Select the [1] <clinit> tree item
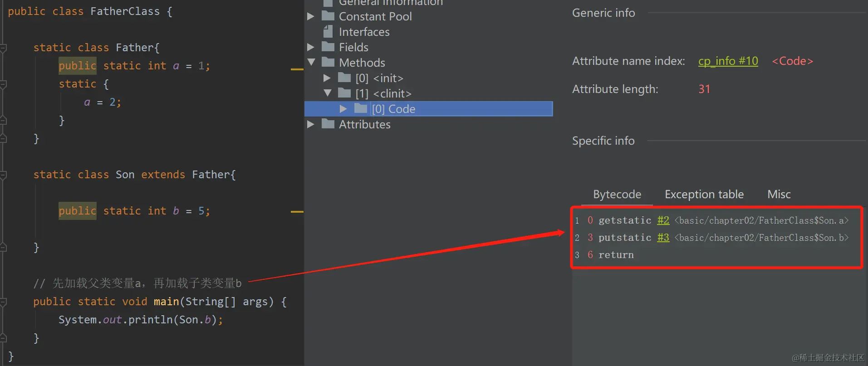The image size is (868, 366). tap(383, 93)
